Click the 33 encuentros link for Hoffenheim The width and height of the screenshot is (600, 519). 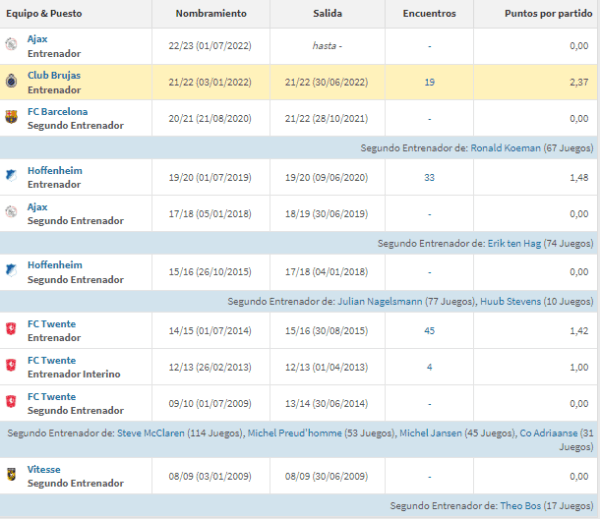coord(429,178)
